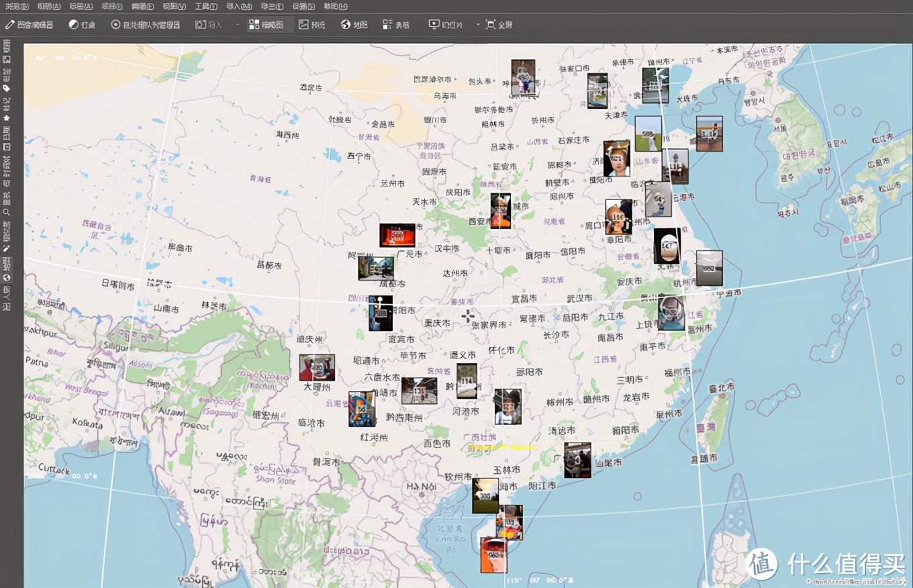Select the 地图 (Map) view button
The width and height of the screenshot is (913, 588).
pos(354,25)
